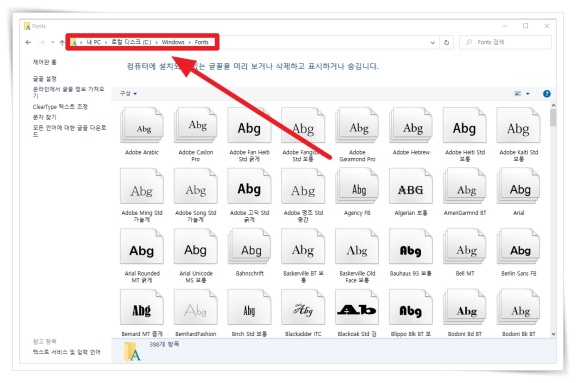Open the 구성 dropdown menu
Screen dimensions: 576x383
tap(128, 94)
